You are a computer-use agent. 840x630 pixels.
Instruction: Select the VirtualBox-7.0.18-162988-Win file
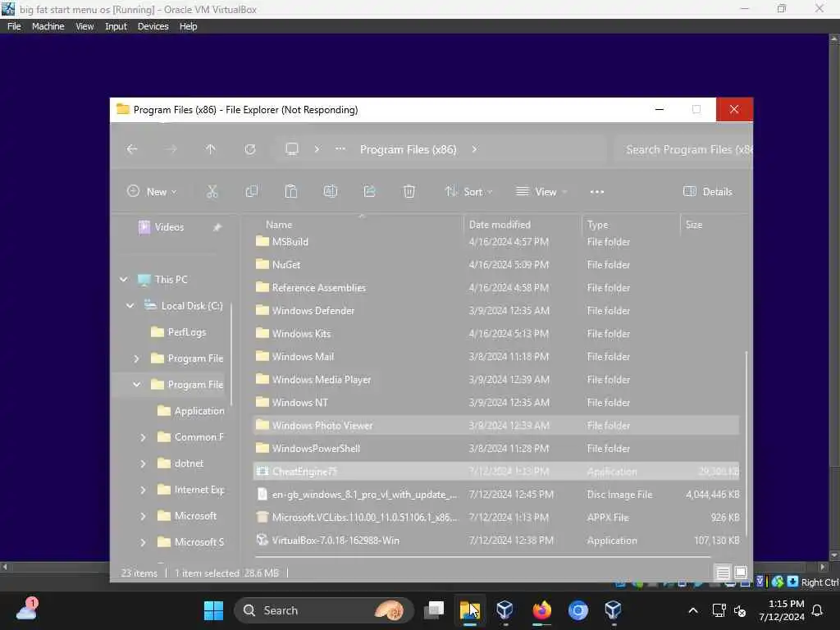coord(495,541)
